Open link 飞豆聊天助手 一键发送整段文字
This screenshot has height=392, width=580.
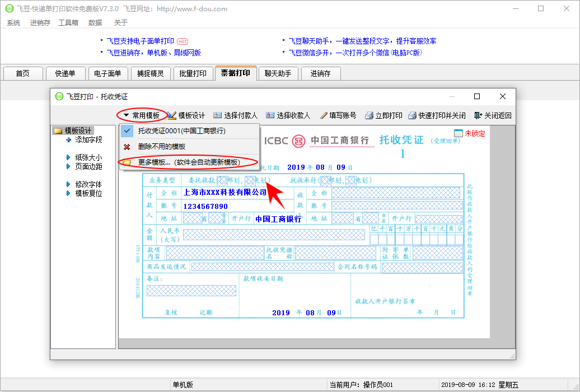coord(363,41)
